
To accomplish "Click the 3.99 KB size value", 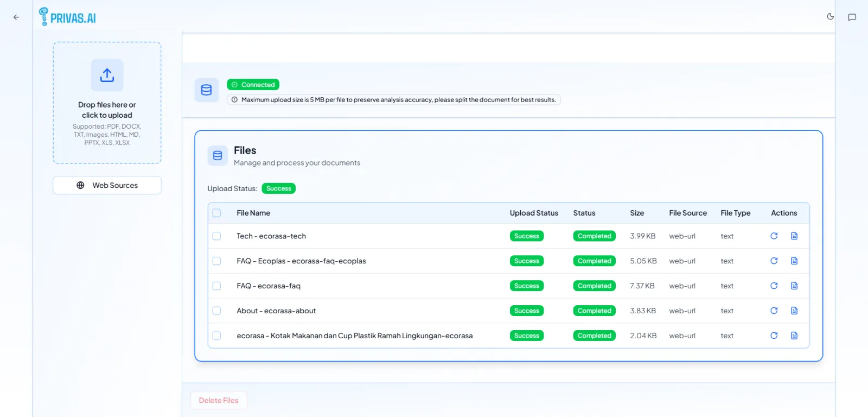I will pos(643,236).
